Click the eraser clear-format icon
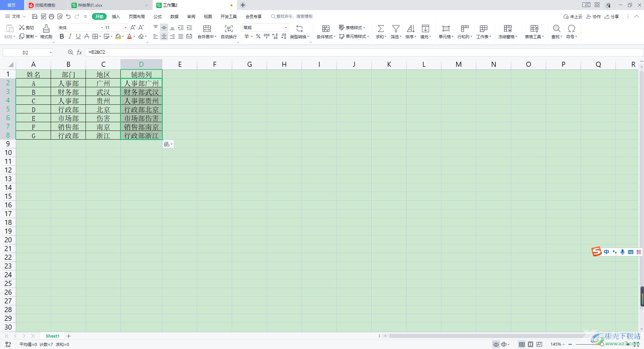 pos(141,37)
